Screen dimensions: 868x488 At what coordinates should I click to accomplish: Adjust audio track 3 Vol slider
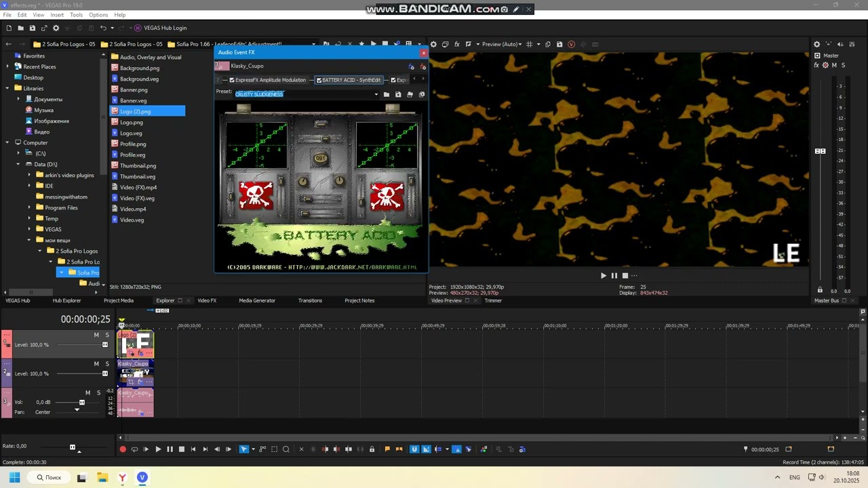tap(82, 402)
